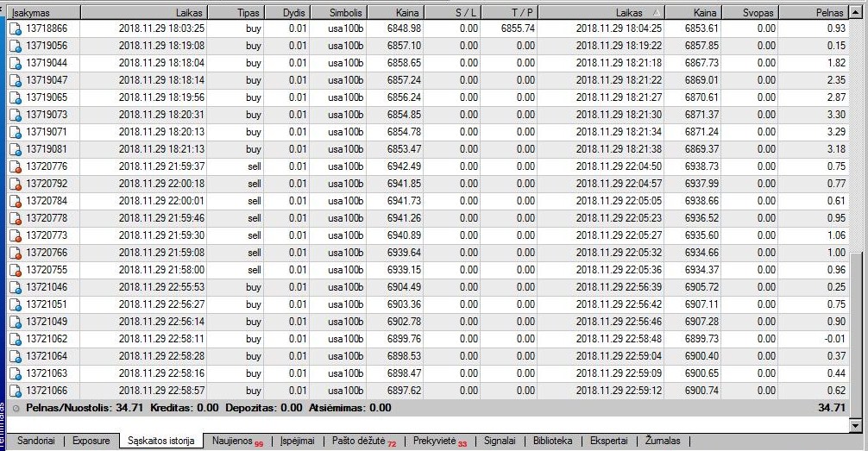Click the scrollbar up arrow at top
This screenshot has width=868, height=451.
point(856,10)
